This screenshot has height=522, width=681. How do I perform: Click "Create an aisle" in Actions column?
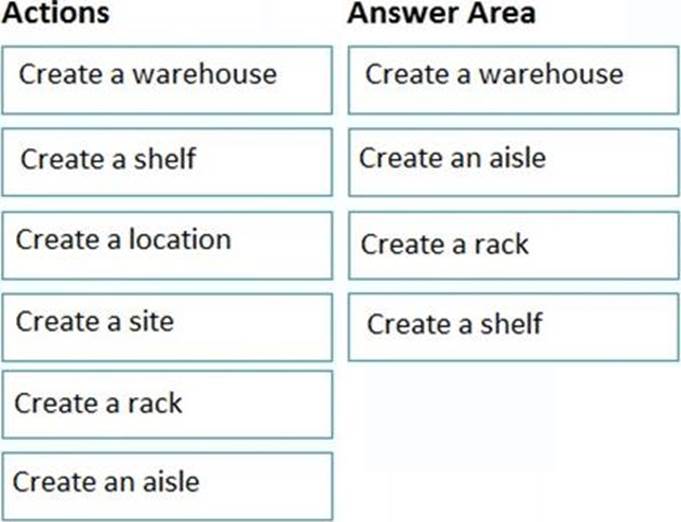coord(167,485)
